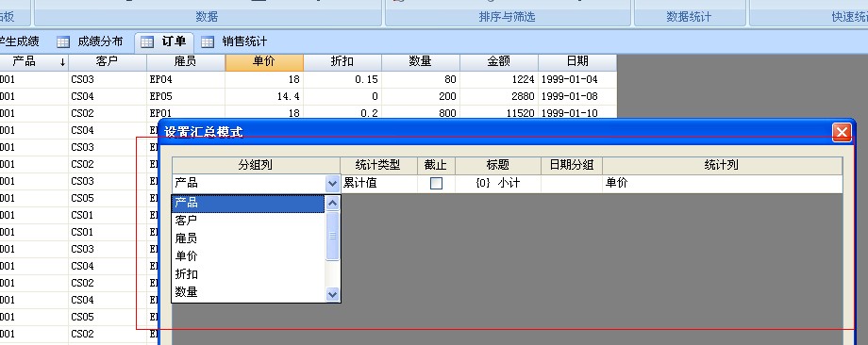The height and width of the screenshot is (345, 868).
Task: Click the {0} 小计 title cell
Action: (498, 183)
